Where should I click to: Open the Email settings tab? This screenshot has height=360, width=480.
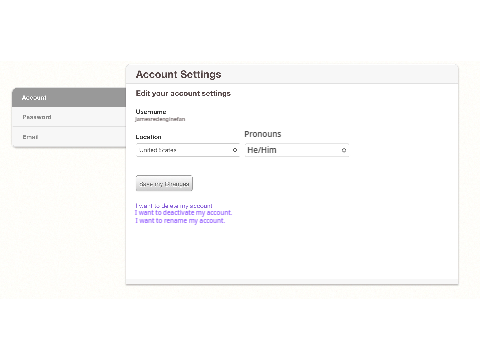[x=69, y=137]
